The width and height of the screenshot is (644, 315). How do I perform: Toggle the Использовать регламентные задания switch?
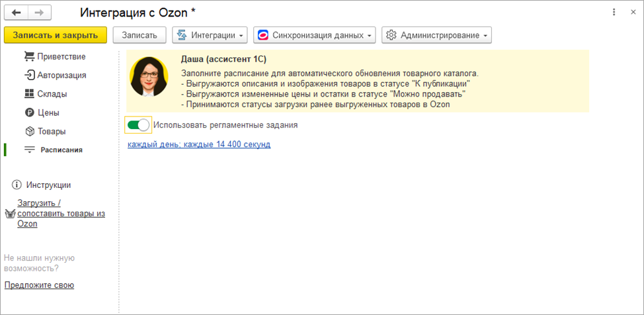(x=138, y=124)
